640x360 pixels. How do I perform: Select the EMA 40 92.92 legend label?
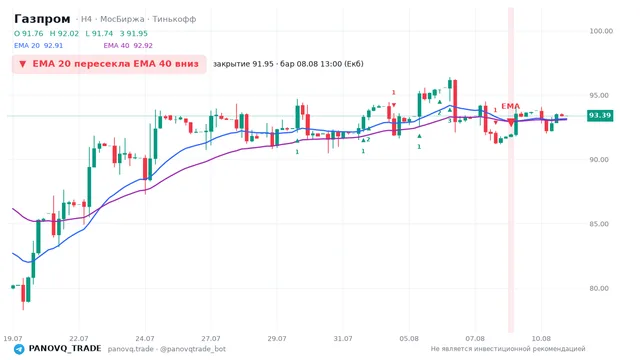128,45
